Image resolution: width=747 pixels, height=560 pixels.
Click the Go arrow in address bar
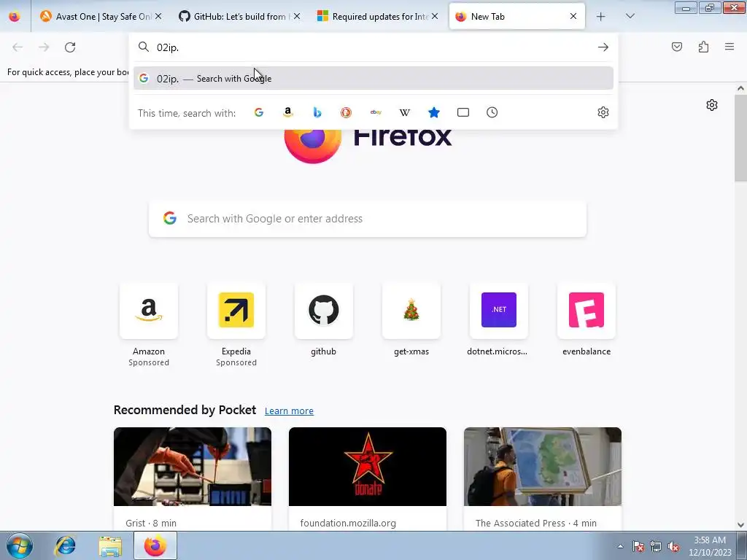[603, 47]
